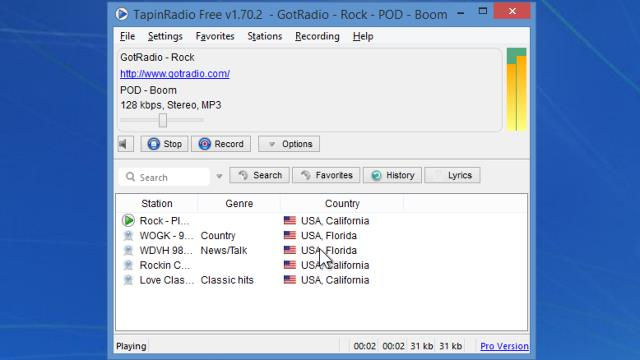Click the 128 kbps, Stereo, MP3 info

(x=171, y=105)
